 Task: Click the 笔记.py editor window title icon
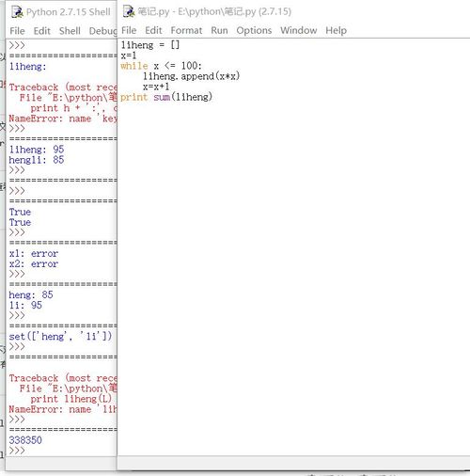(x=129, y=11)
